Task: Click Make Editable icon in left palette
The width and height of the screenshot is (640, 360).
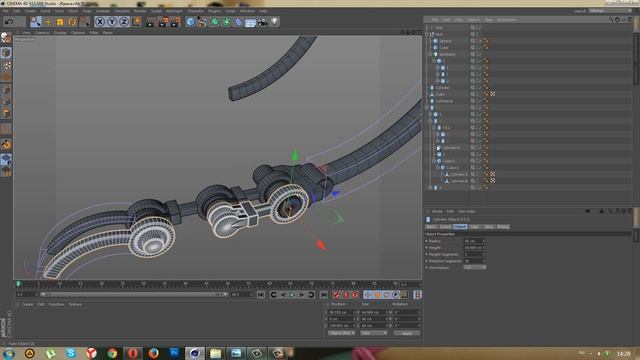Action: 6,38
